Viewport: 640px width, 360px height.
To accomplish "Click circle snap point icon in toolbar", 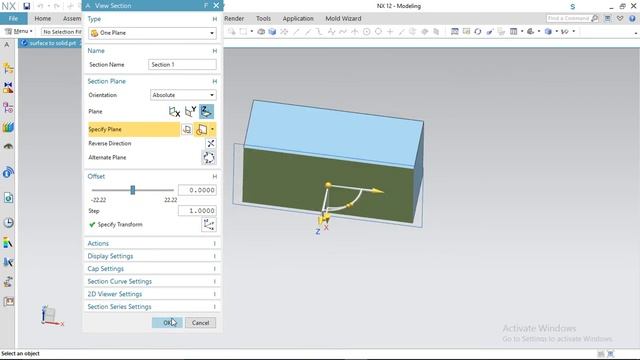I will click(x=367, y=31).
